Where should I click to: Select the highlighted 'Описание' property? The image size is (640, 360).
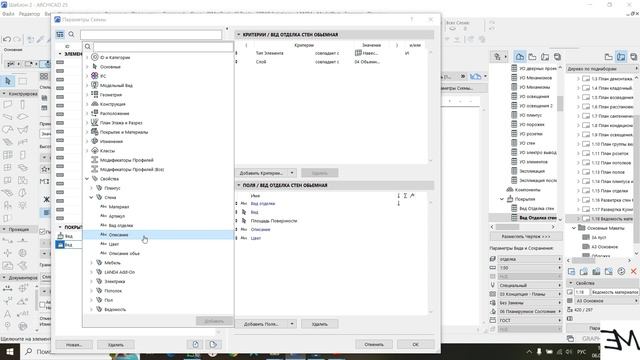(158, 235)
